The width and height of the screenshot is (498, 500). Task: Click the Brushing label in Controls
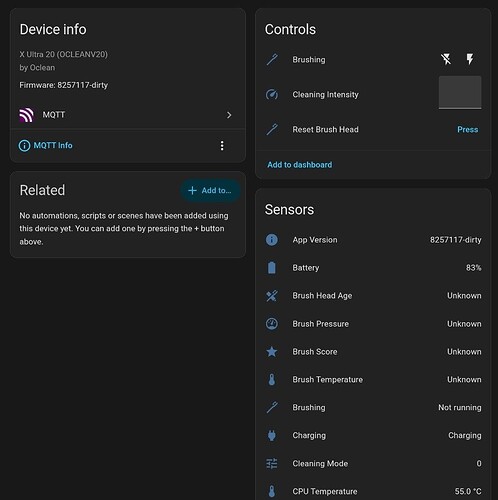309,60
